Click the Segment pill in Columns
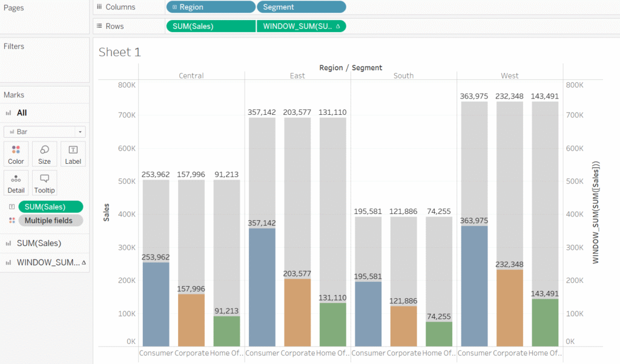Image resolution: width=620 pixels, height=364 pixels. 302,7
